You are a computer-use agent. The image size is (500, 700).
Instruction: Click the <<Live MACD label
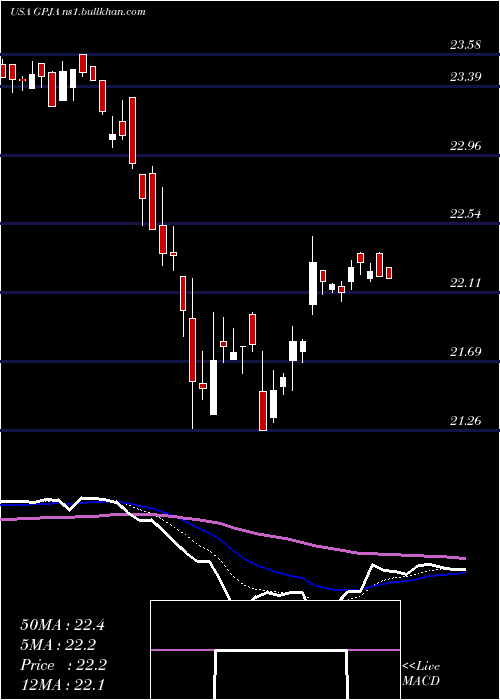[x=421, y=674]
